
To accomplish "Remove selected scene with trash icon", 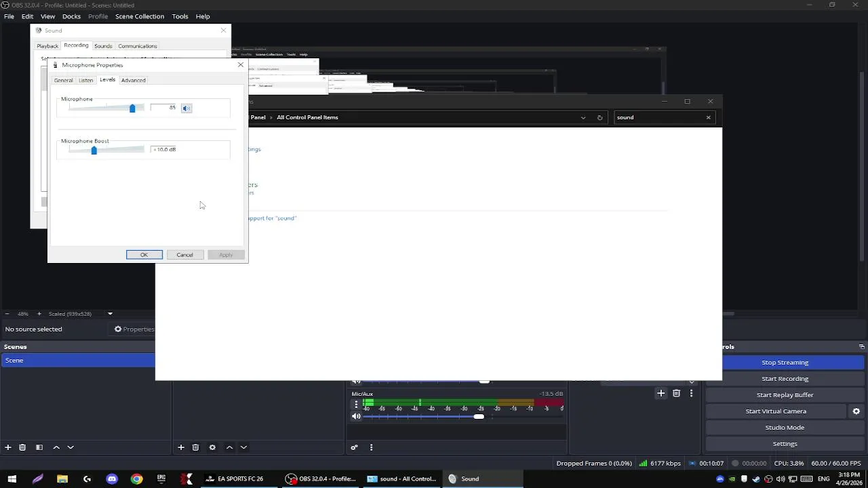I will coord(22,447).
